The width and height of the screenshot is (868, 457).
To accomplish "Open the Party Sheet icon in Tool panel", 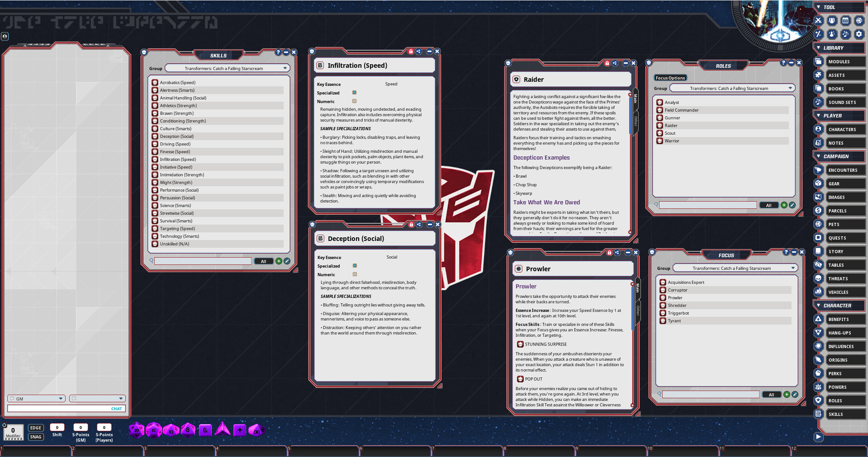I will pos(831,20).
